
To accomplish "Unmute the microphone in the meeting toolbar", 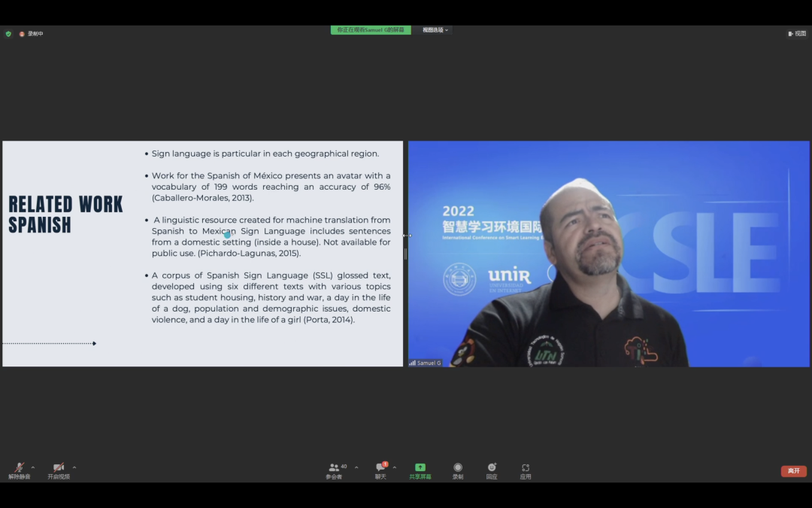I will 20,469.
